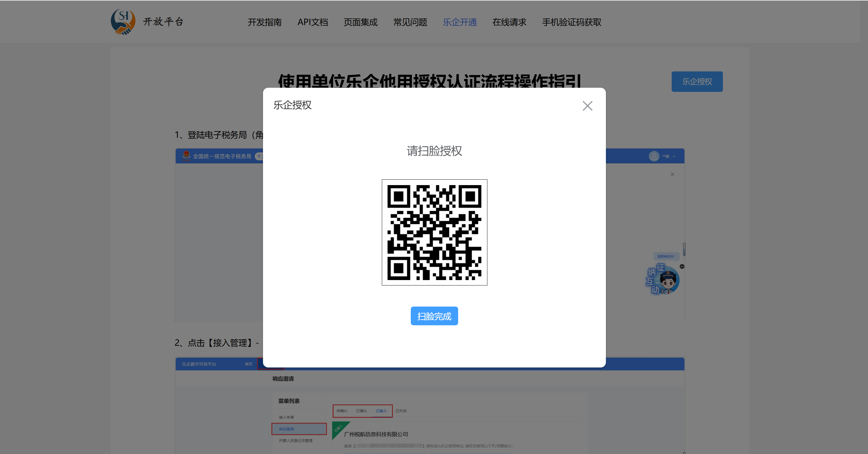Click 开票人员登记及管理 menu row
This screenshot has height=454, width=868.
coord(296,440)
